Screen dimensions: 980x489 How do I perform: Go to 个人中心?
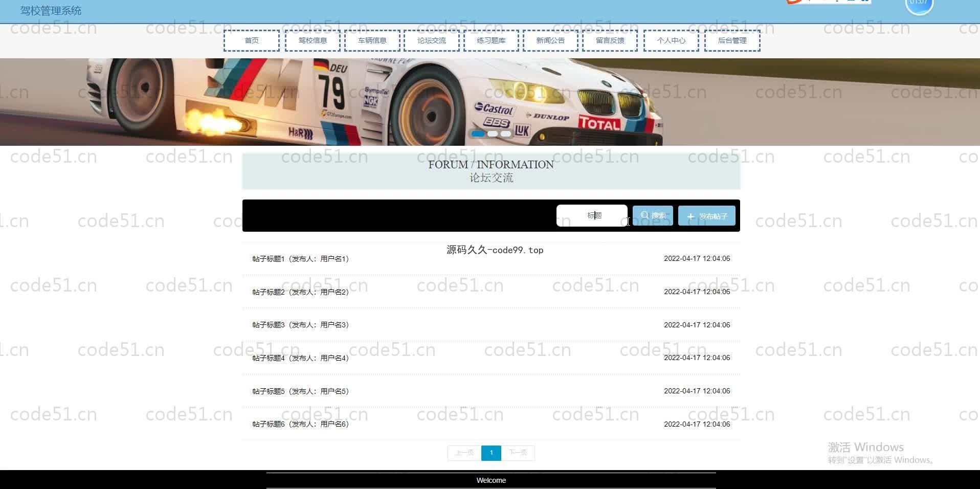671,40
